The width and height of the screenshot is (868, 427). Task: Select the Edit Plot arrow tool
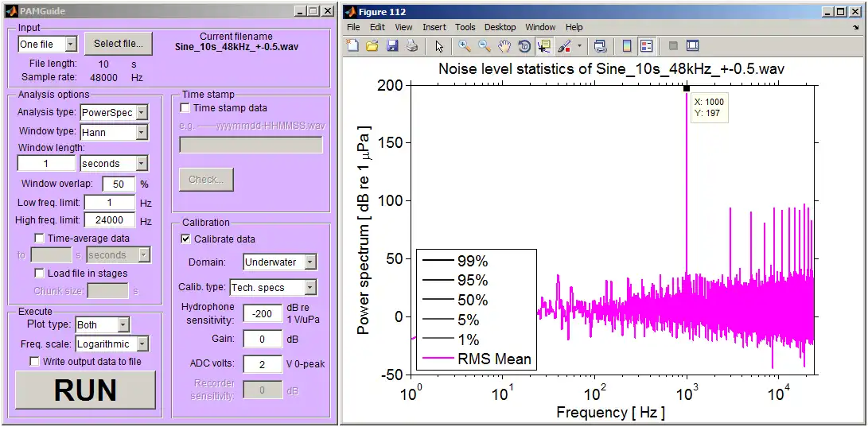[439, 46]
